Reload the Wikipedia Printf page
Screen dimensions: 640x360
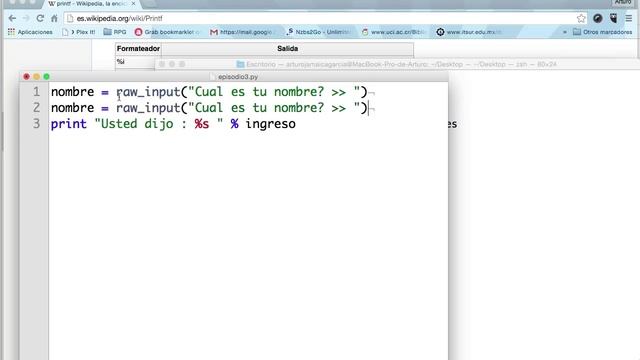tap(40, 18)
